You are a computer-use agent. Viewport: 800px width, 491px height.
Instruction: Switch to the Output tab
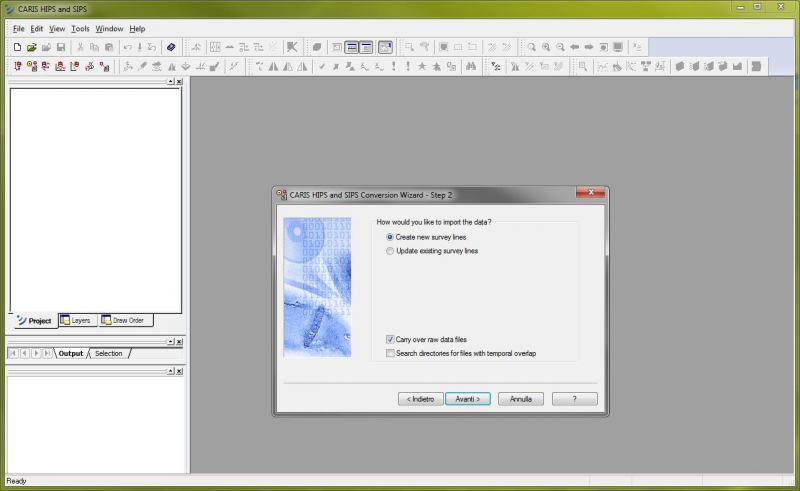[x=70, y=353]
